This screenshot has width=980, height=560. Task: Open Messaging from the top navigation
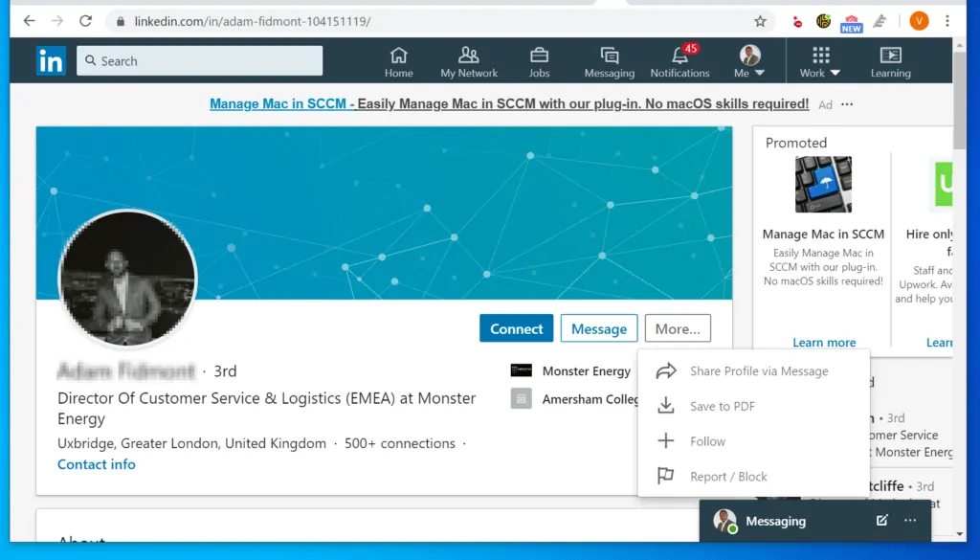610,62
